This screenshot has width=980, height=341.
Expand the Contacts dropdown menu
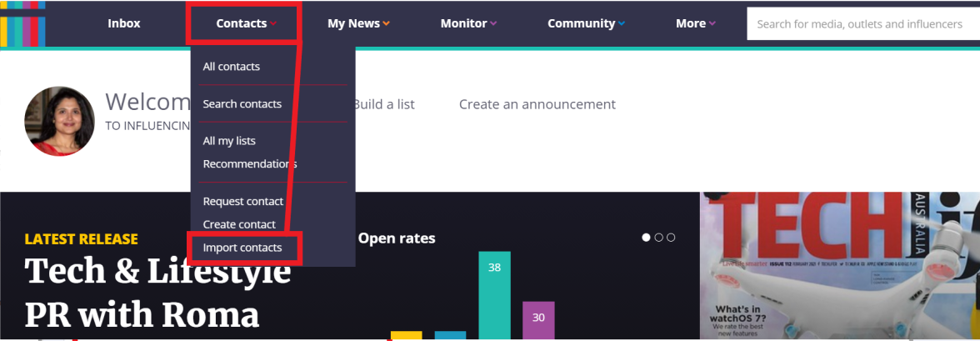pos(245,23)
